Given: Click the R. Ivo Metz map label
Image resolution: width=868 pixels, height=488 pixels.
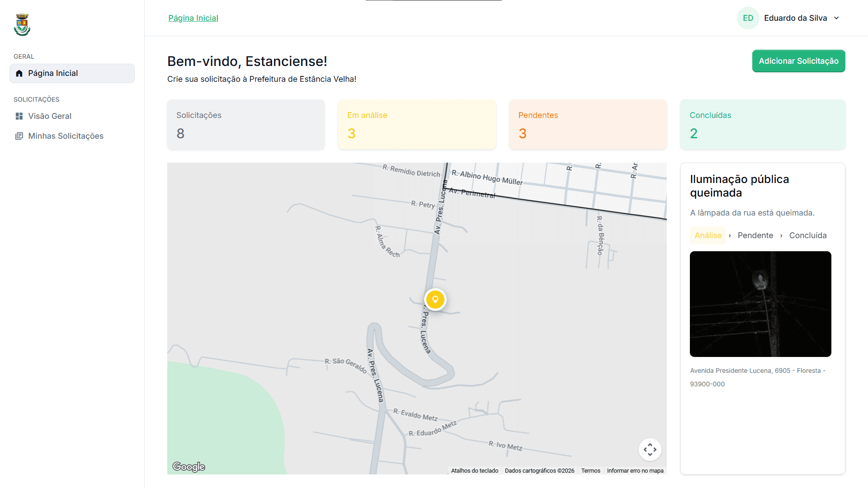Looking at the screenshot, I should [x=505, y=446].
